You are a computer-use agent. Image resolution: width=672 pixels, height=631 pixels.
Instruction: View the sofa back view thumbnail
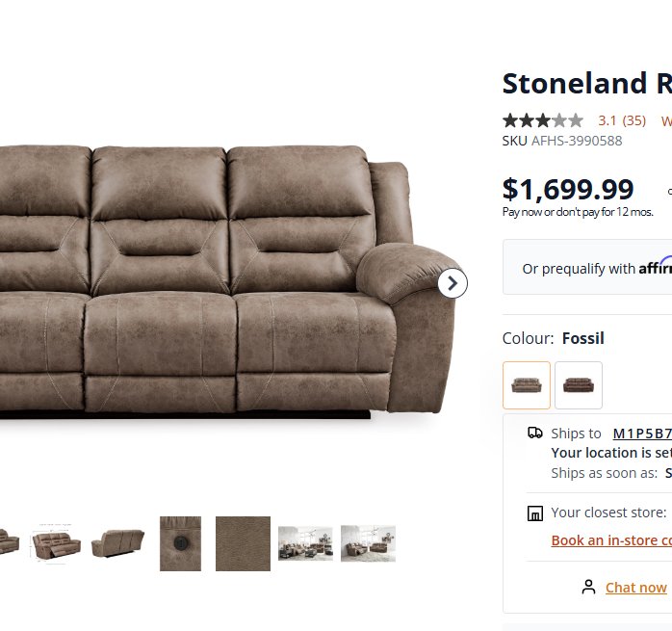pos(117,543)
